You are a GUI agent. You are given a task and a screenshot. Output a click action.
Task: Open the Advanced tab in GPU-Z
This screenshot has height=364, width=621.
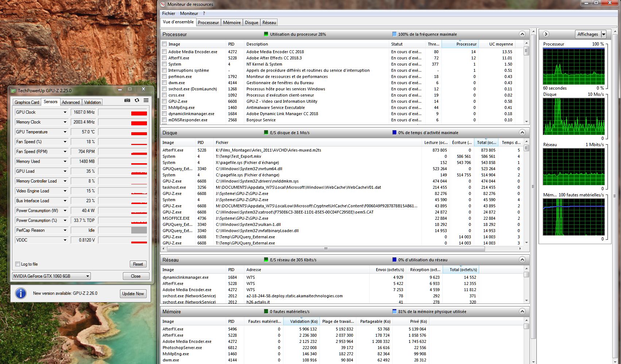click(x=71, y=102)
